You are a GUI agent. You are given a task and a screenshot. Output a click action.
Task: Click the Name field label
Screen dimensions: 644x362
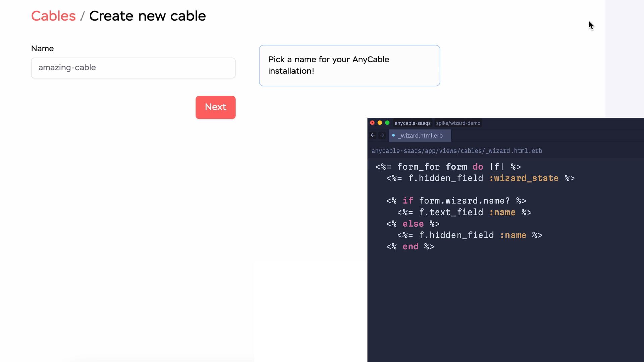point(42,49)
